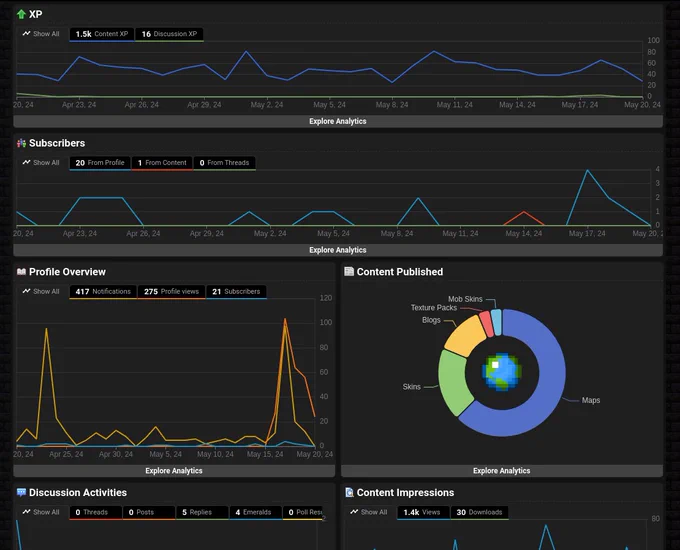Screen dimensions: 680x550
Task: Select the light blue Mob Skins segment
Action: coord(497,322)
